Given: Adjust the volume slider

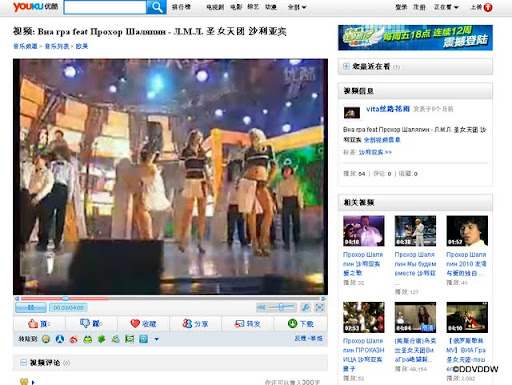Looking at the screenshot, I should click(282, 307).
